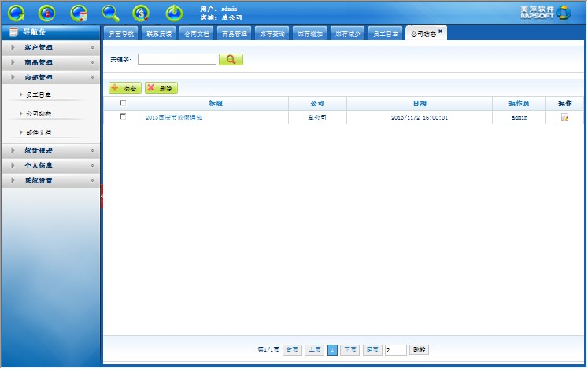Switch to the 库存查询 tab
Image resolution: width=588 pixels, height=369 pixels.
tap(272, 34)
